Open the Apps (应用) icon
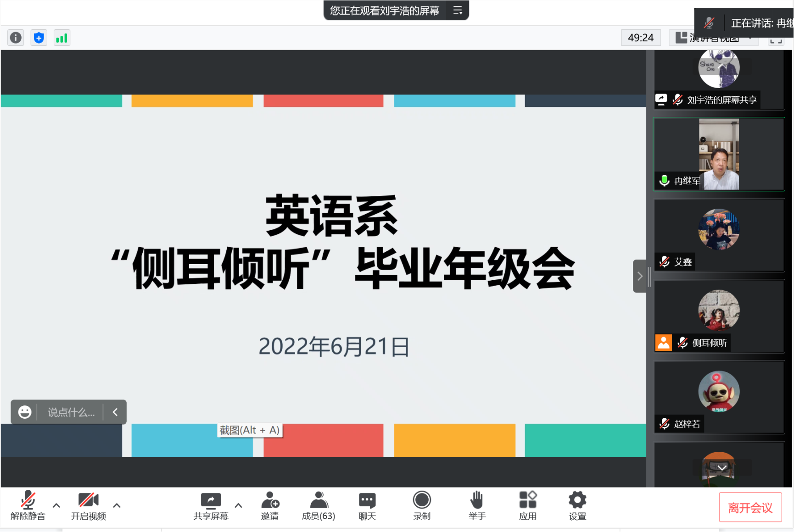This screenshot has height=532, width=794. coord(527,505)
